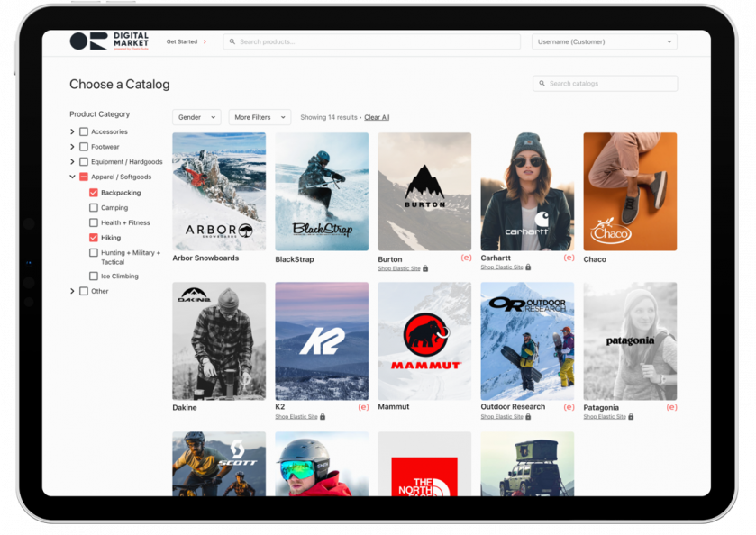
Task: Click the lock icon under Burton
Action: point(425,268)
